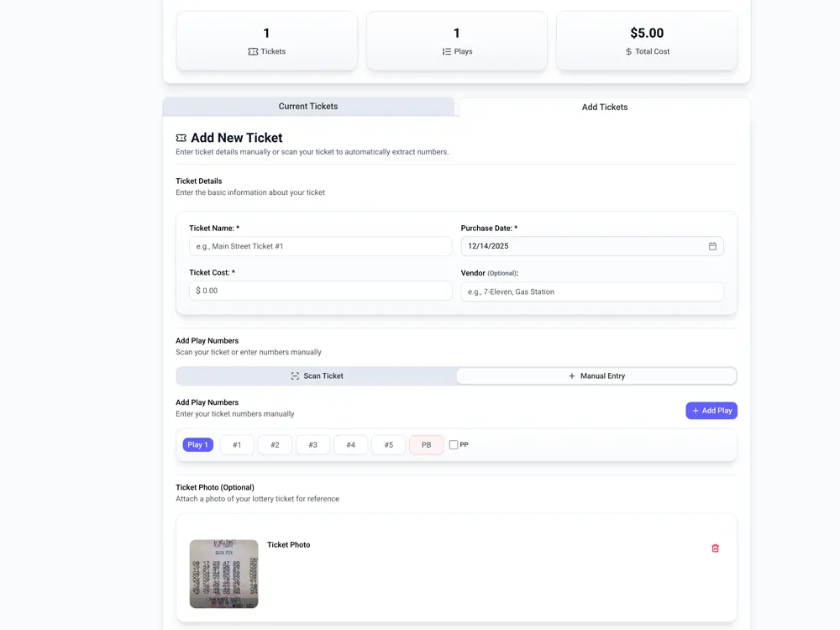Switch to Scan Ticket mode
This screenshot has height=630, width=840.
(x=317, y=376)
